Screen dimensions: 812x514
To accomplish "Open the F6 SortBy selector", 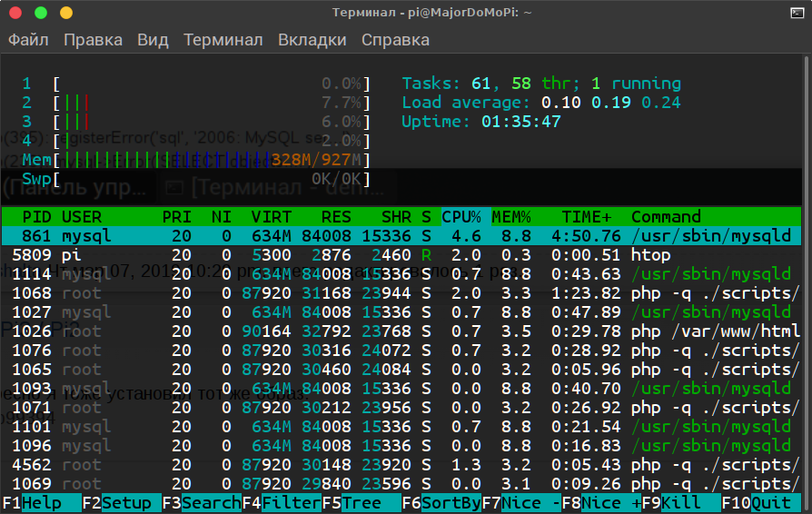I will [x=441, y=502].
